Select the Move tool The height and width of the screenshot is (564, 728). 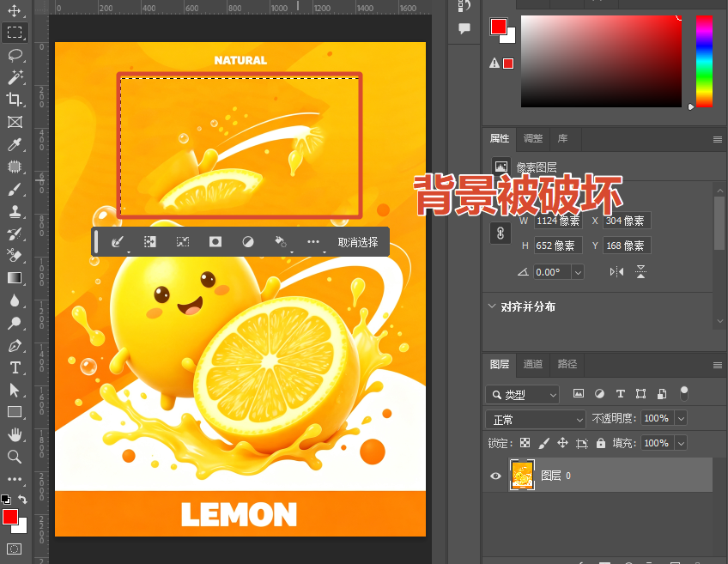click(x=15, y=10)
